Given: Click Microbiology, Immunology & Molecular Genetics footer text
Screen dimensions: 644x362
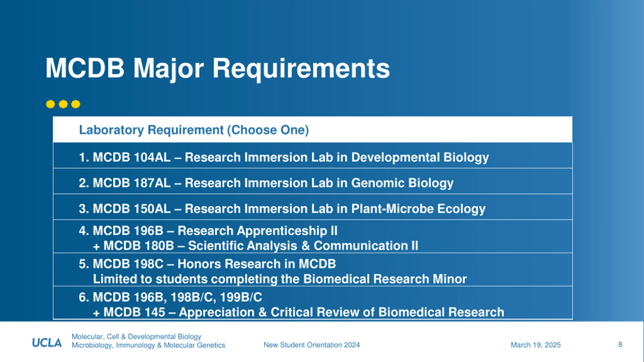Looking at the screenshot, I should tap(148, 345).
